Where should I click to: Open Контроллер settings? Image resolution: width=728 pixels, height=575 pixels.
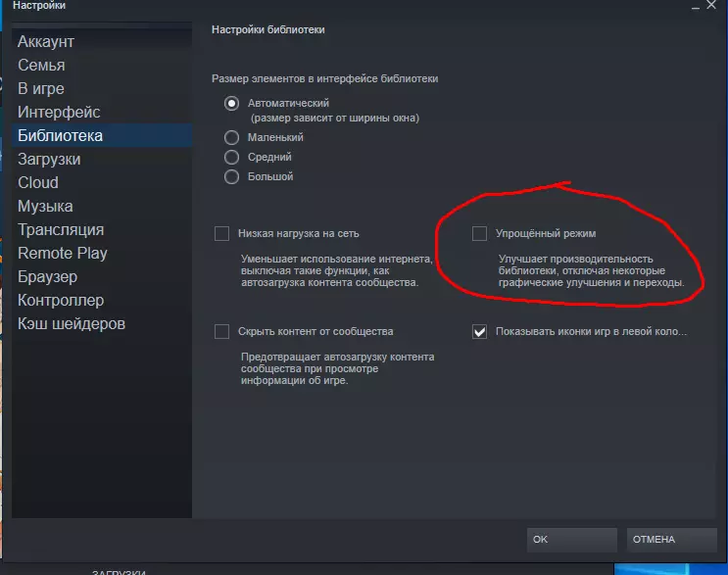[x=102, y=301]
